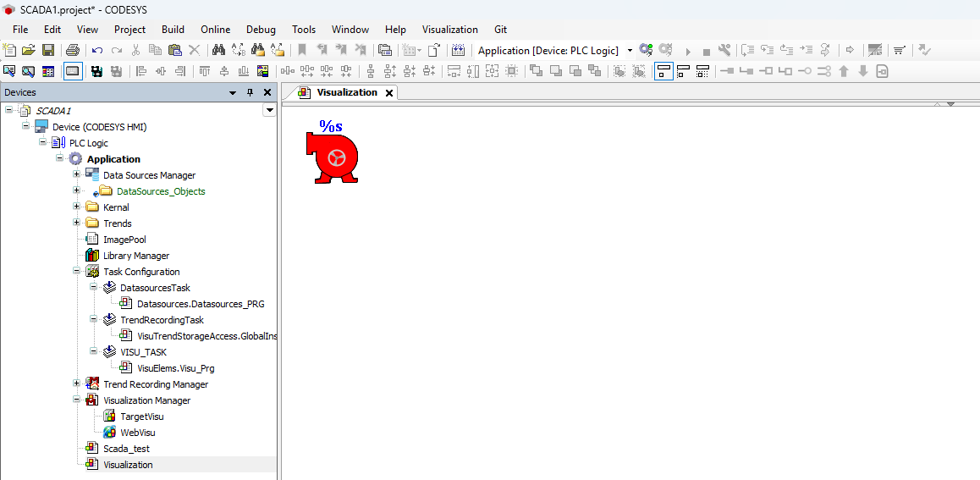
Task: Select the Visualization item in device tree
Action: 128,465
